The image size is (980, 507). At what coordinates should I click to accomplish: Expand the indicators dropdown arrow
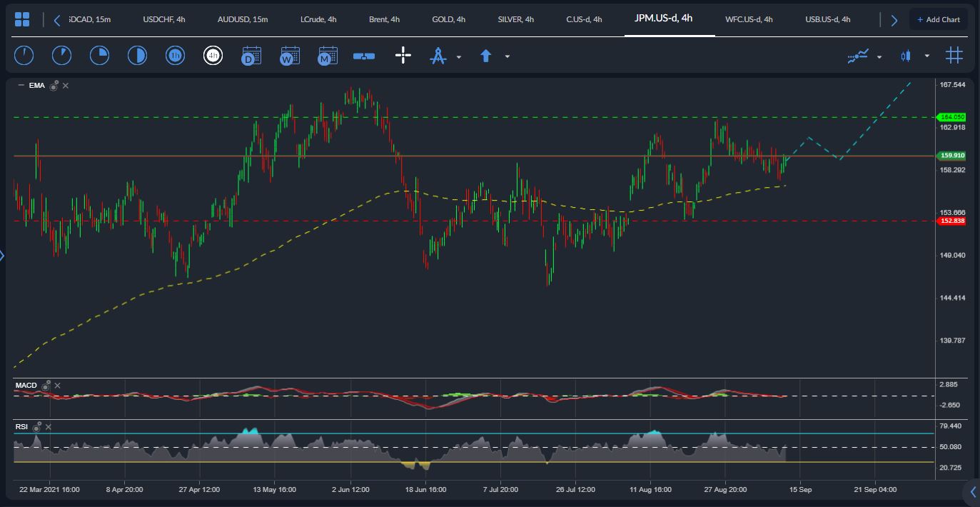[879, 56]
